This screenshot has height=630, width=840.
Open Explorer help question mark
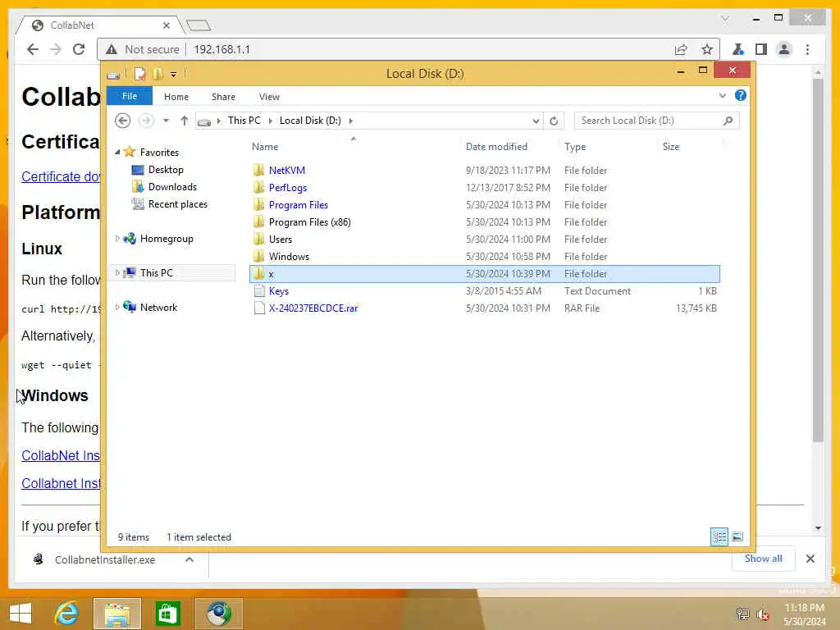tap(741, 95)
